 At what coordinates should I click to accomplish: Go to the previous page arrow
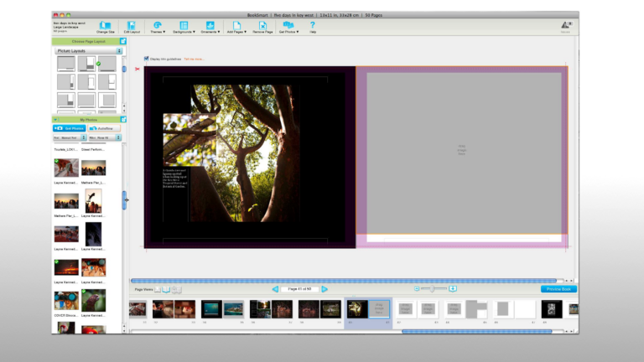pos(274,288)
